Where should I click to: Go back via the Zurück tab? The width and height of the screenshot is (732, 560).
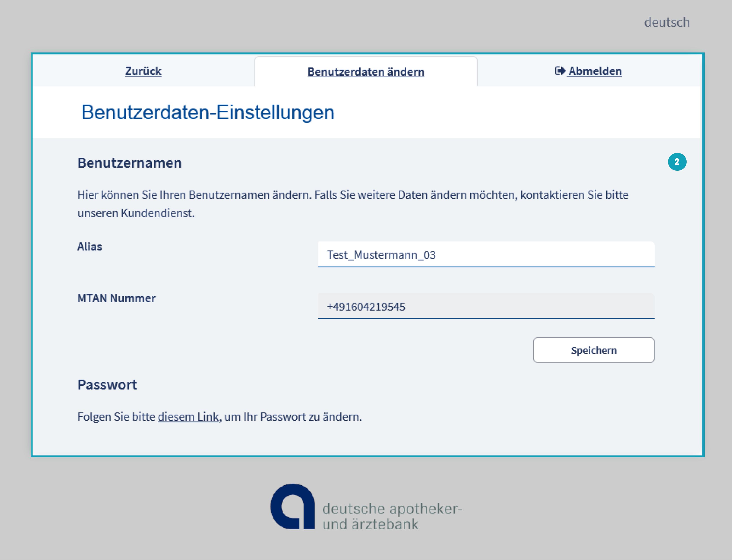pos(143,71)
